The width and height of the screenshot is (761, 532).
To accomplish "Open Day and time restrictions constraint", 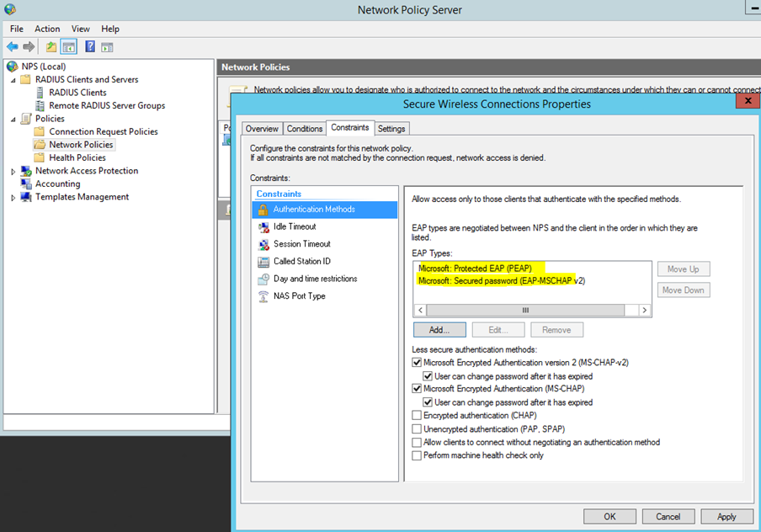I will [x=315, y=279].
